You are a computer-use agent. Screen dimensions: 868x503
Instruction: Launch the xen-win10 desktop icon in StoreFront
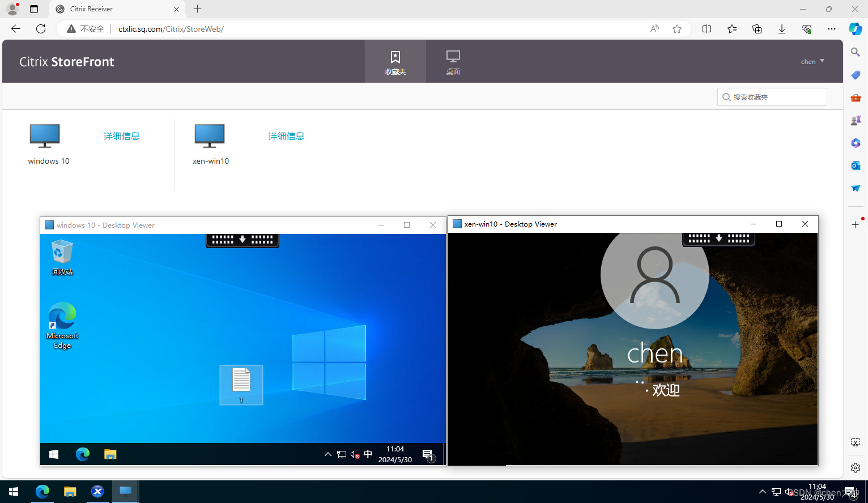pyautogui.click(x=210, y=136)
